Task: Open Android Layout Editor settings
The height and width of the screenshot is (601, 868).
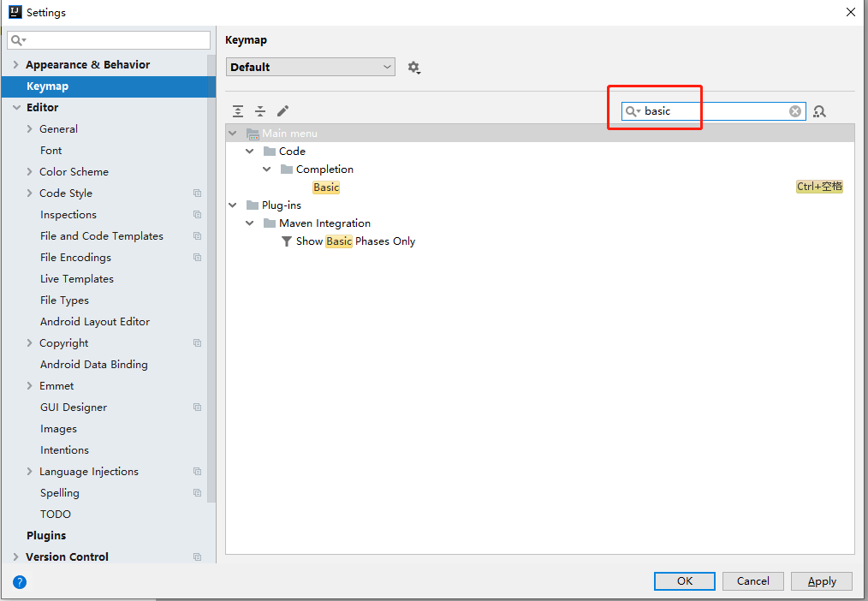Action: click(x=95, y=322)
